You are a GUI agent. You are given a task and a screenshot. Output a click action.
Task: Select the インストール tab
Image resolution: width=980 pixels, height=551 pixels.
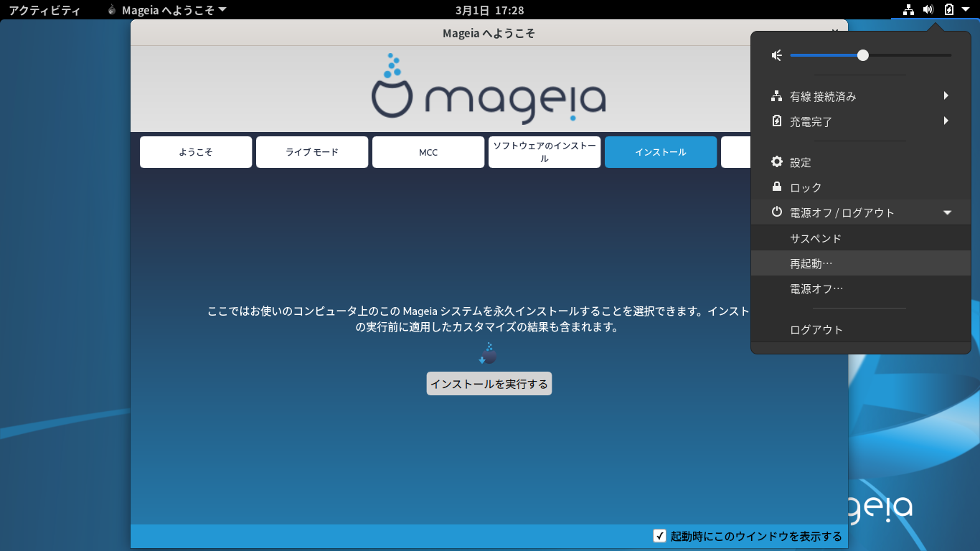(x=661, y=152)
